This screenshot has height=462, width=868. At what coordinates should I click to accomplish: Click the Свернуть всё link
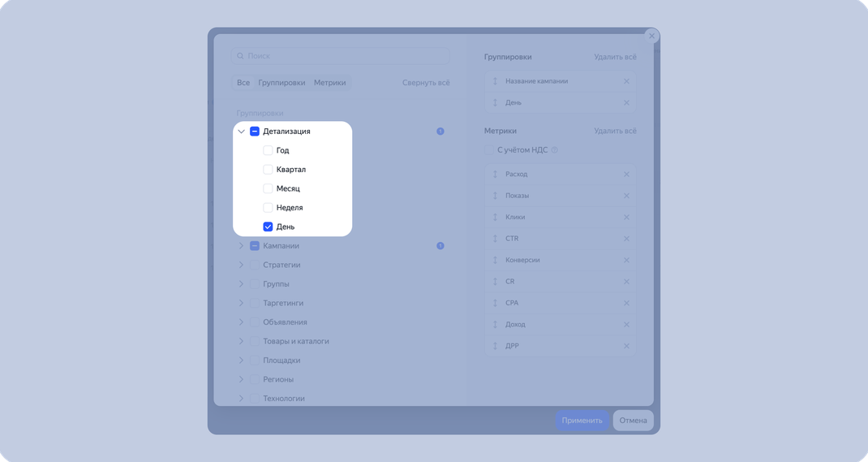(x=426, y=83)
